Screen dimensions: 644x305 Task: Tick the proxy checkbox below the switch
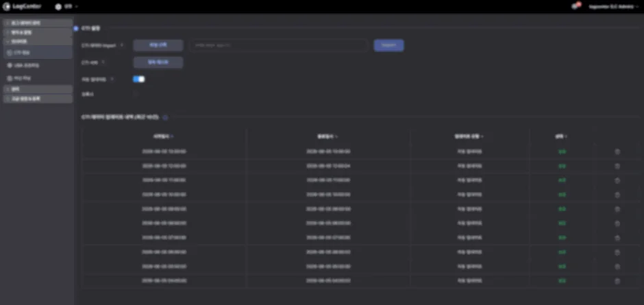[x=136, y=94]
